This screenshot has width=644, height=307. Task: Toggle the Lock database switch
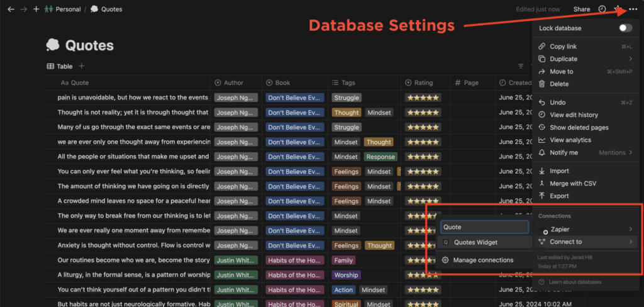tap(625, 28)
